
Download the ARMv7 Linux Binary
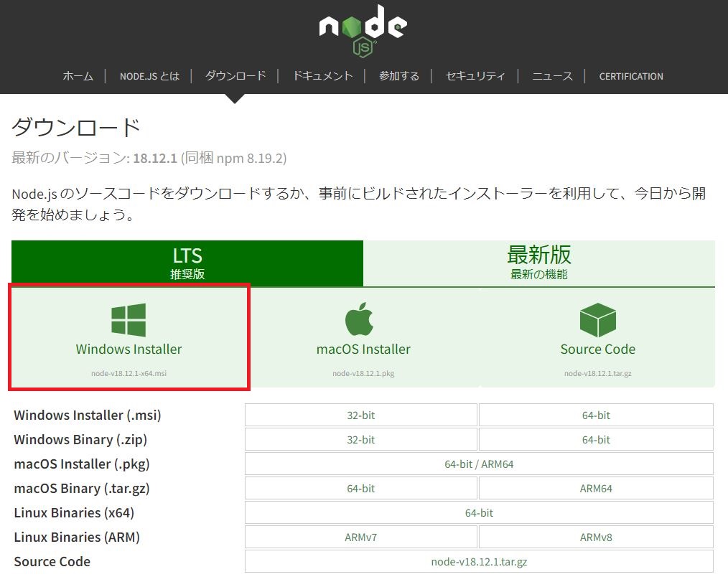click(361, 537)
